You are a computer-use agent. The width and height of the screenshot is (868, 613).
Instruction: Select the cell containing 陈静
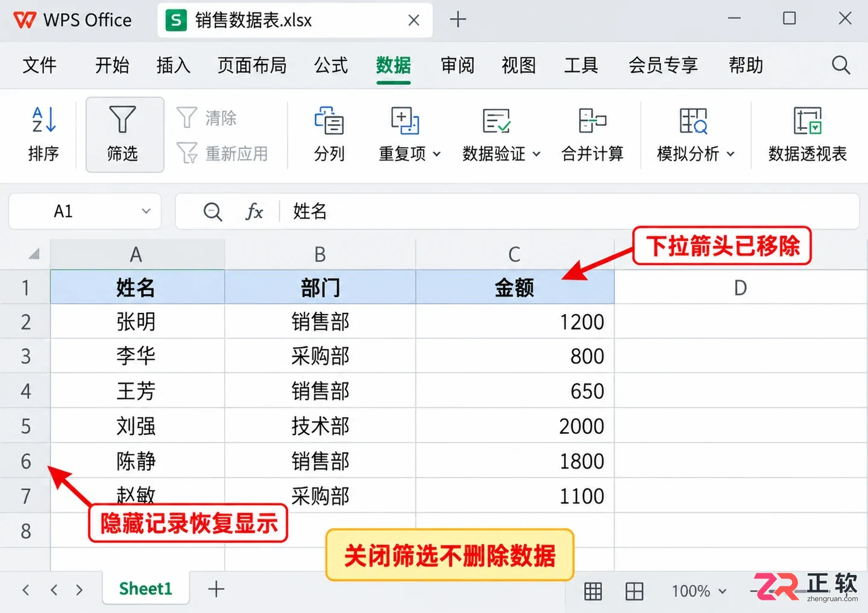point(137,461)
